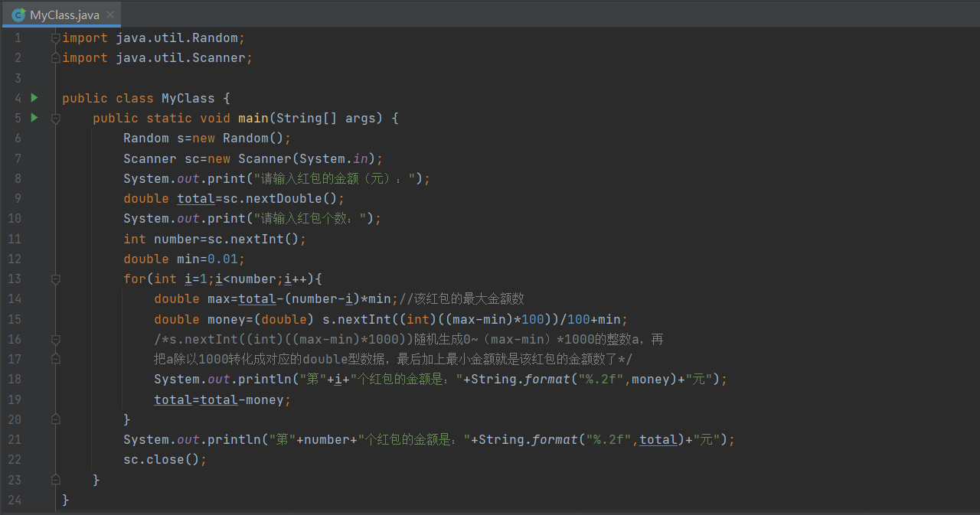The width and height of the screenshot is (980, 515).
Task: Click the class closing brace on line 24
Action: click(66, 500)
